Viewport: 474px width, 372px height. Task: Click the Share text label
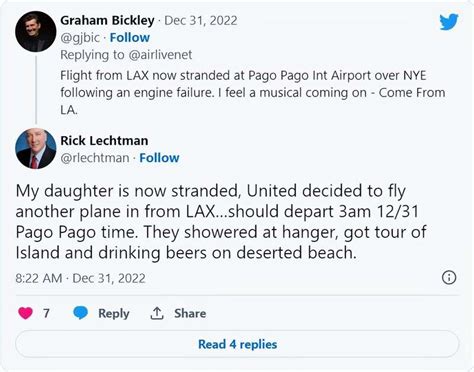pyautogui.click(x=190, y=313)
